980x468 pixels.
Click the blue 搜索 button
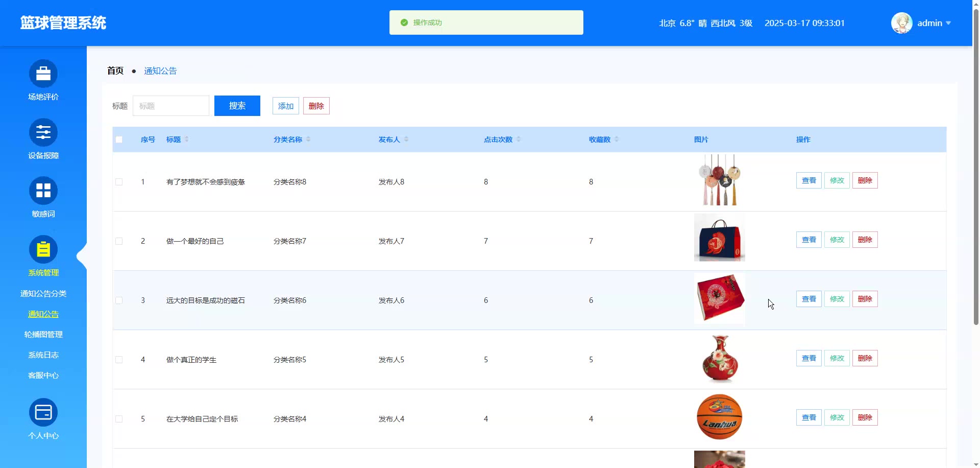point(237,106)
